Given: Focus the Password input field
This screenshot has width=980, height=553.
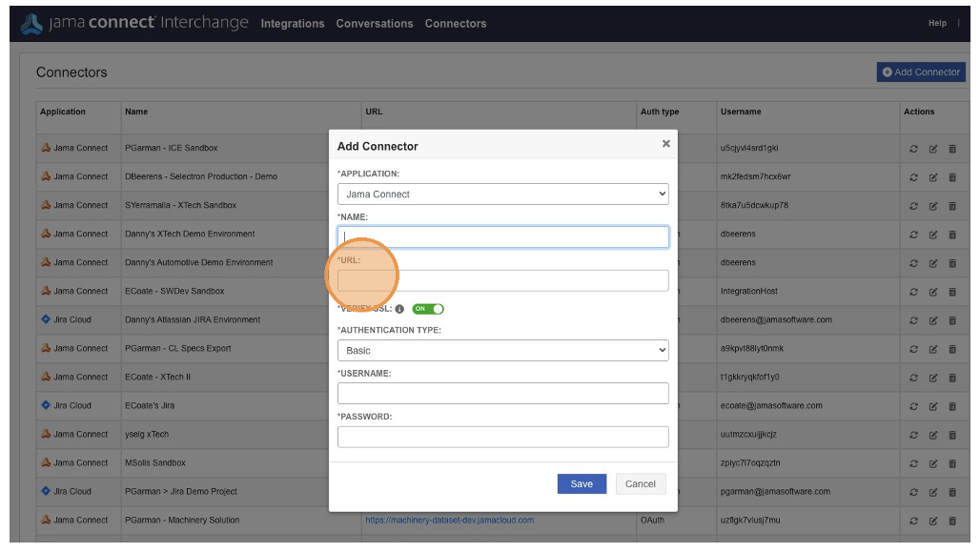Looking at the screenshot, I should tap(503, 437).
